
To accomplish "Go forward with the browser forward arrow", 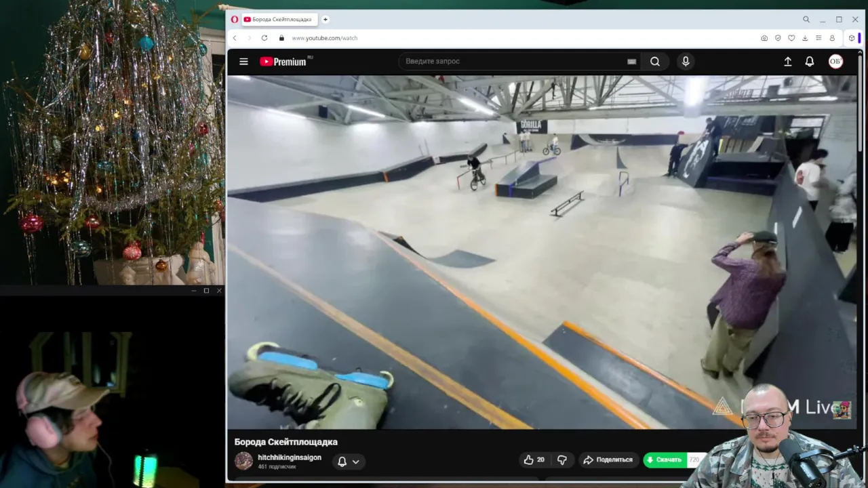I will 249,38.
